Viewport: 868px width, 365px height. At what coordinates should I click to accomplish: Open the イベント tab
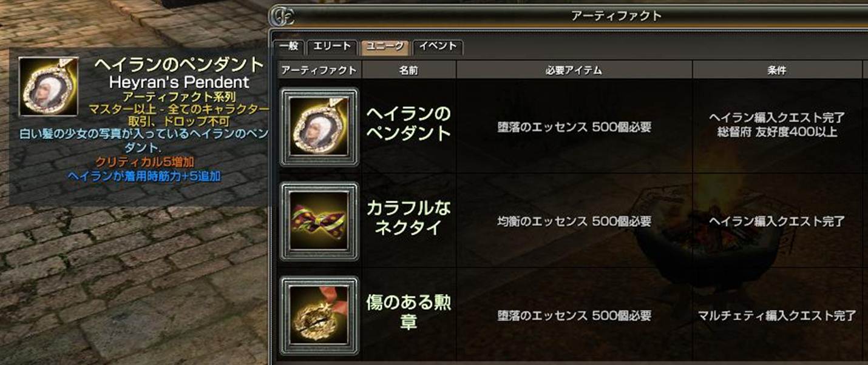coord(438,47)
